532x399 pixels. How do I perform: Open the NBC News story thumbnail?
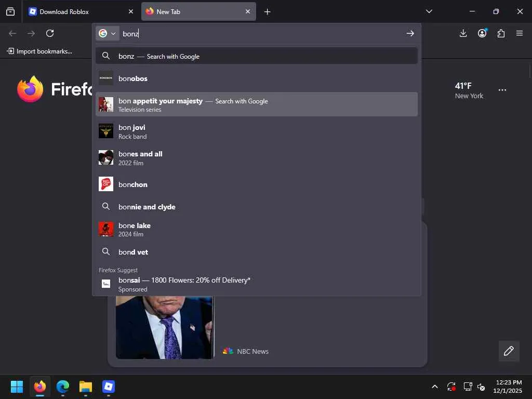pos(165,327)
